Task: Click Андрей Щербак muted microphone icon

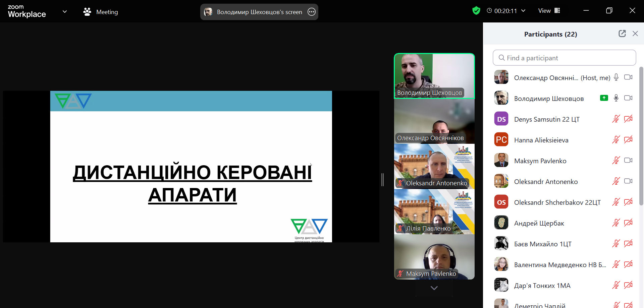Action: coord(616,223)
